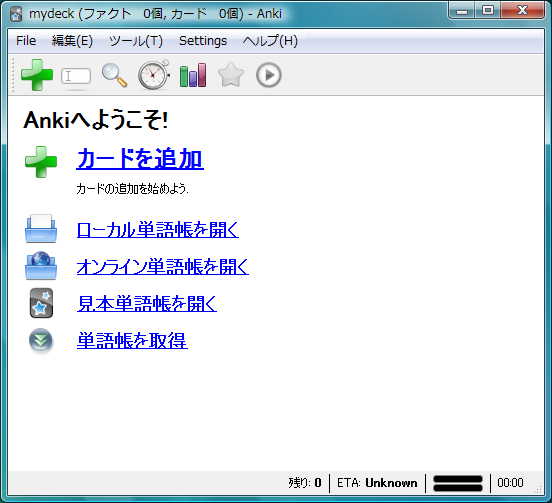
Task: Click the blue star sample deck icon
Action: point(41,303)
